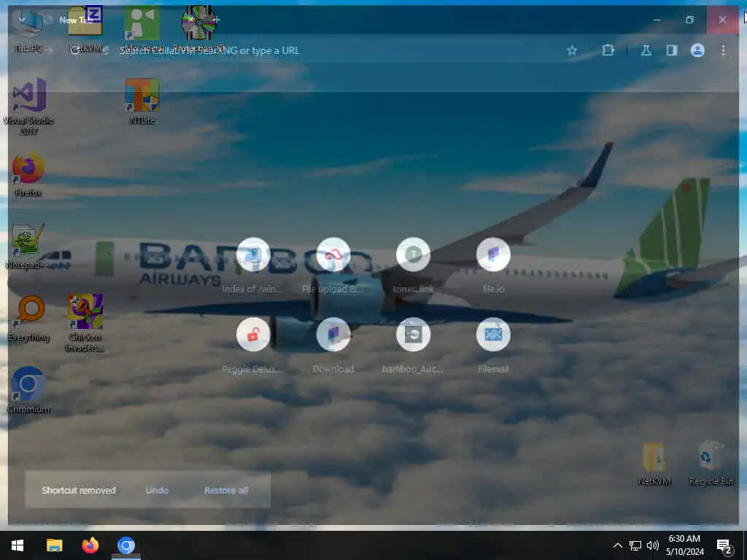Select the Everything desktop shortcut
This screenshot has width=747, height=560.
coord(28,319)
